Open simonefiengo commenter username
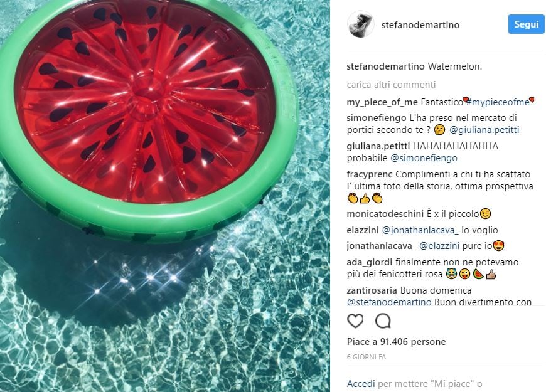The height and width of the screenshot is (392, 546). (377, 118)
